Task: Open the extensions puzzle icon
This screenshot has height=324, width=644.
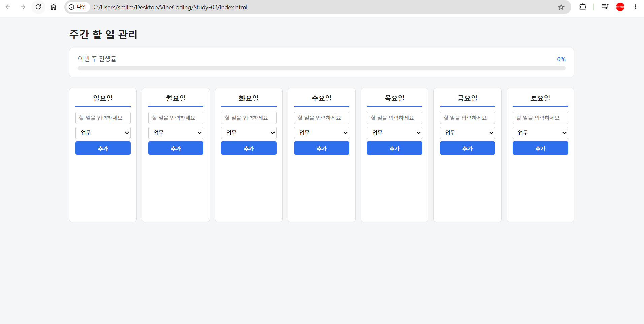Action: [x=583, y=7]
